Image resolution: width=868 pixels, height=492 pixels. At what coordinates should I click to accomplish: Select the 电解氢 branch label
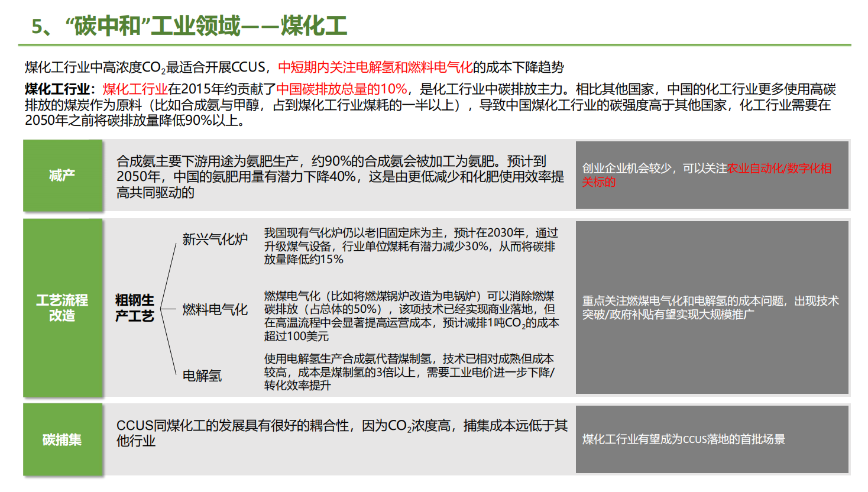tap(202, 376)
